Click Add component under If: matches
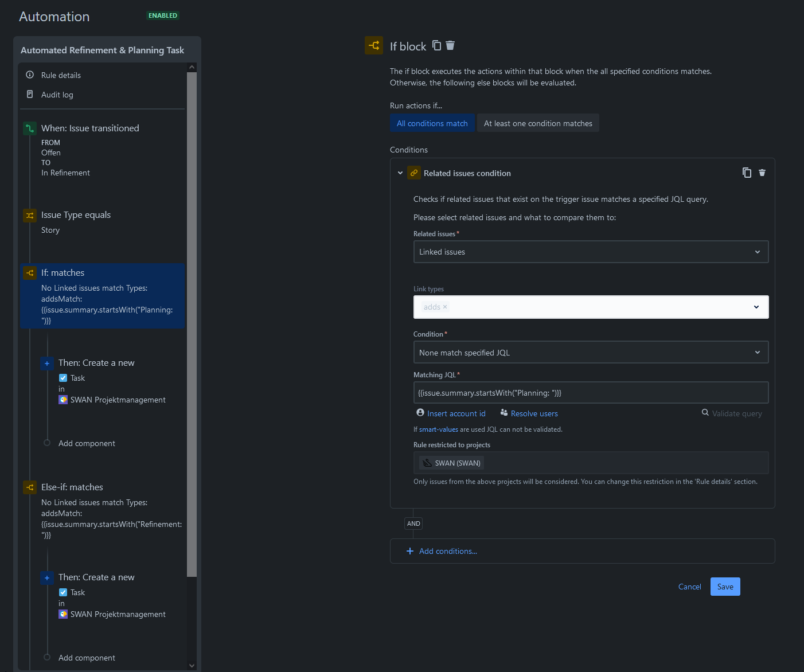 click(x=87, y=443)
